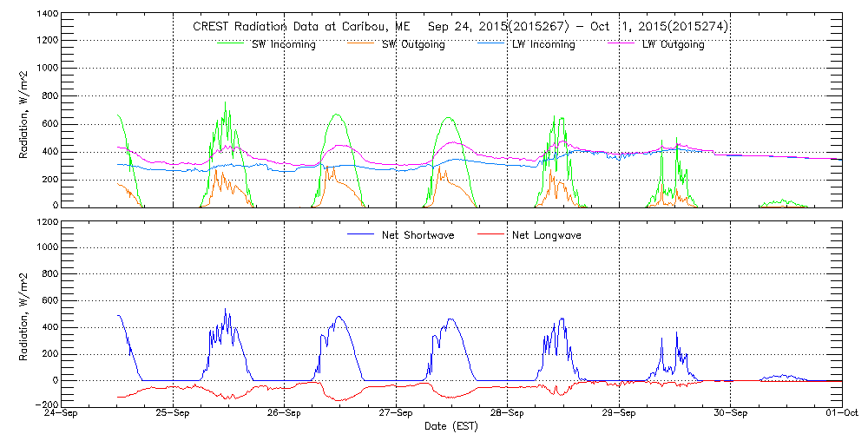Select the 29-Sep x-axis date label
The height and width of the screenshot is (434, 868).
[x=618, y=413]
